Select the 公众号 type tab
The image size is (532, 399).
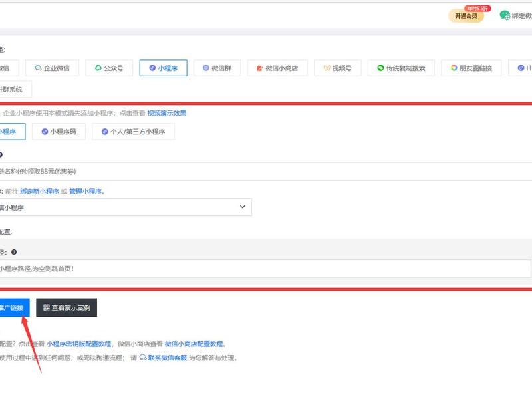[x=109, y=68]
